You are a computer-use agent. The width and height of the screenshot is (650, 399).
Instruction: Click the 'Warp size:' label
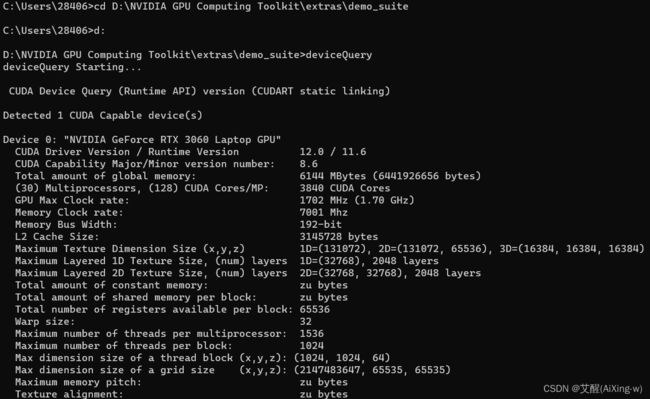(45, 322)
